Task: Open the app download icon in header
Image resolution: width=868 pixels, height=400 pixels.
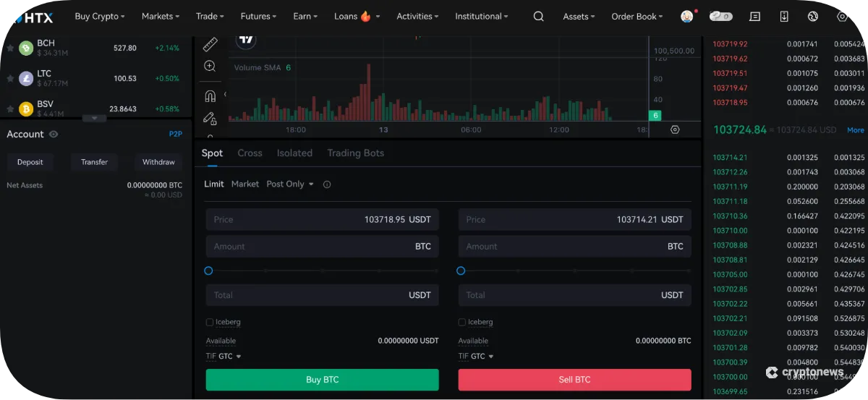Action: click(x=784, y=16)
